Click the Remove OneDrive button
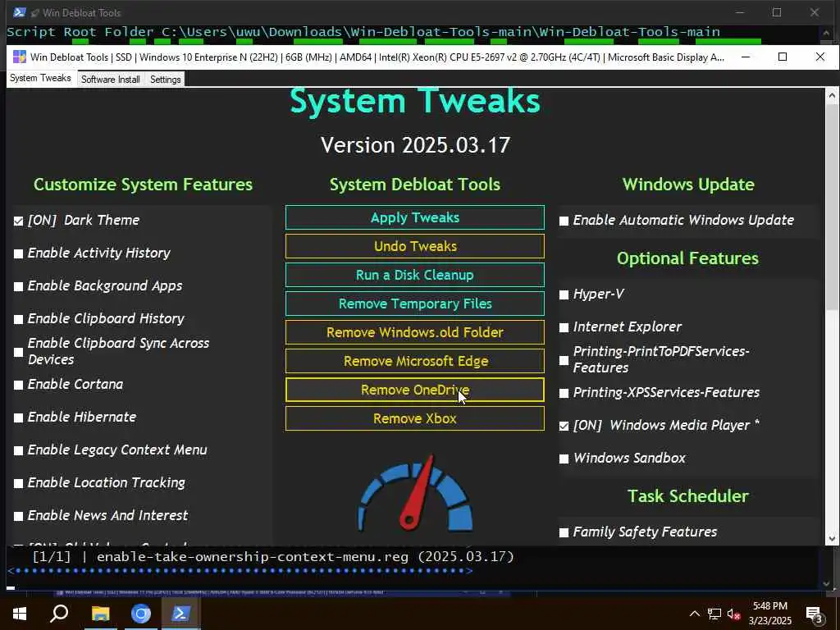Screen dimensions: 840x630 [x=414, y=390]
